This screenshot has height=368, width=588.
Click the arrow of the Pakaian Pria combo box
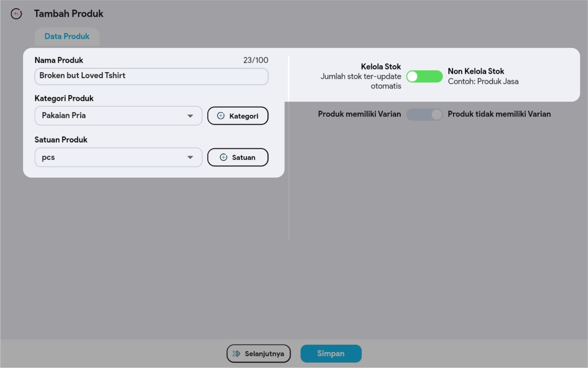tap(190, 116)
